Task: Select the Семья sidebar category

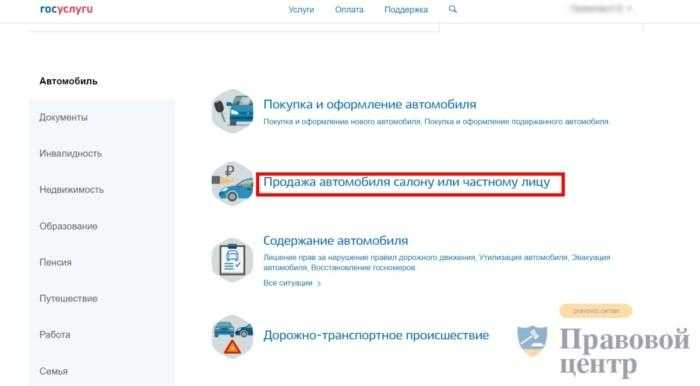Action: [54, 371]
